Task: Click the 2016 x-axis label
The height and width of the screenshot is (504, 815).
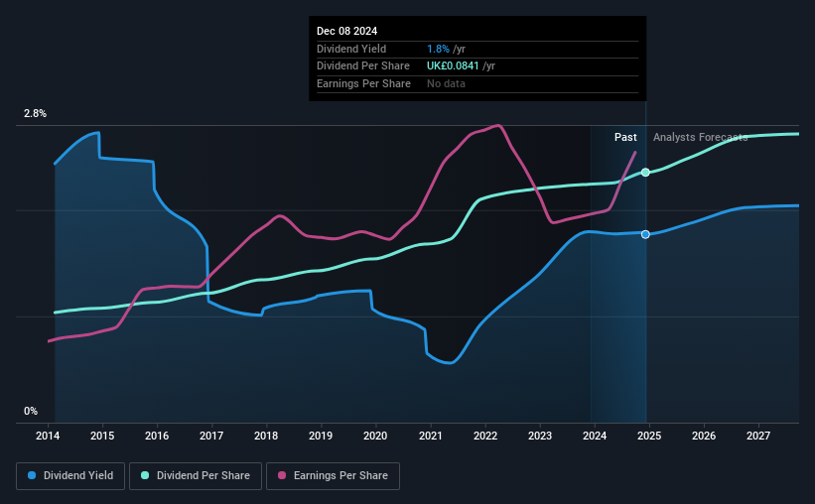Action: point(157,436)
